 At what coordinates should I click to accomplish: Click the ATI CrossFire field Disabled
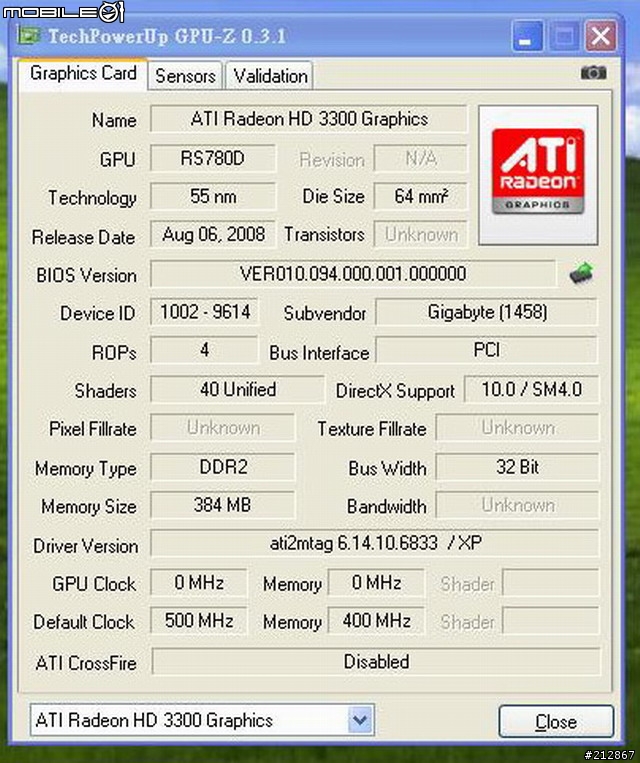tap(376, 661)
